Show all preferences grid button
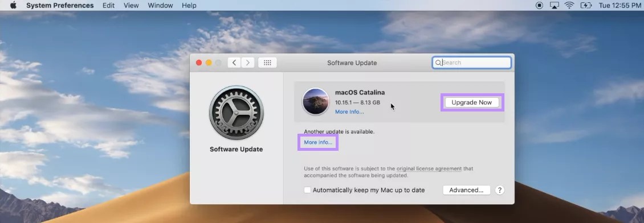This screenshot has width=644, height=223. (267, 63)
